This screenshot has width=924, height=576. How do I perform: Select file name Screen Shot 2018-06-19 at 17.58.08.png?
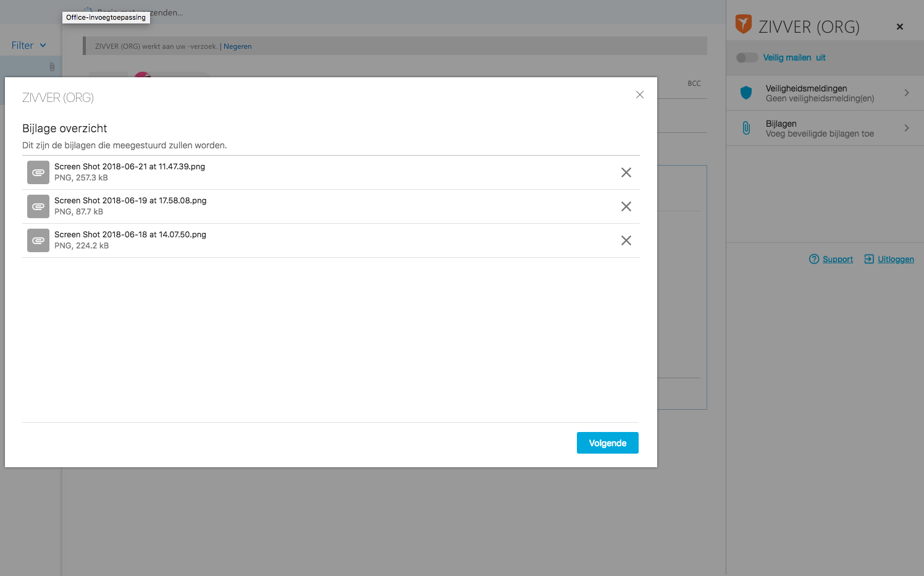130,200
